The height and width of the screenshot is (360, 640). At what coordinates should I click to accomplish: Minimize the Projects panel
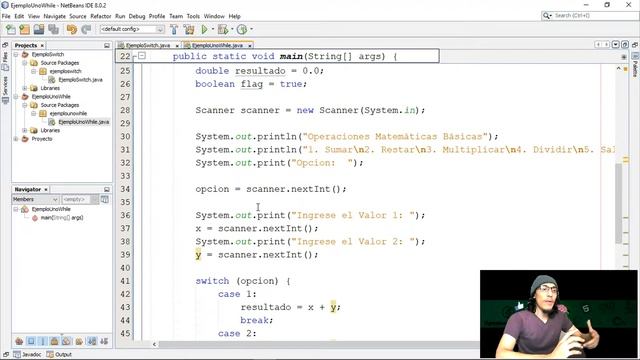(107, 46)
